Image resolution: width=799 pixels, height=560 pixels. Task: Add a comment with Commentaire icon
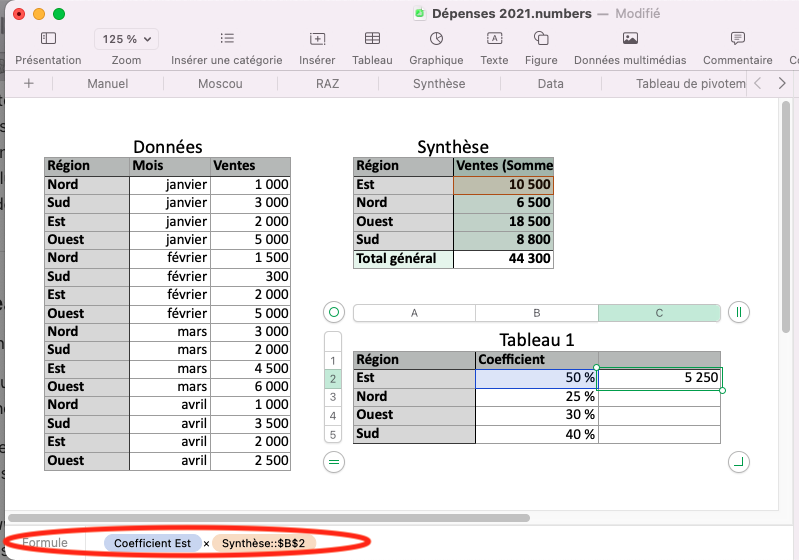[738, 39]
